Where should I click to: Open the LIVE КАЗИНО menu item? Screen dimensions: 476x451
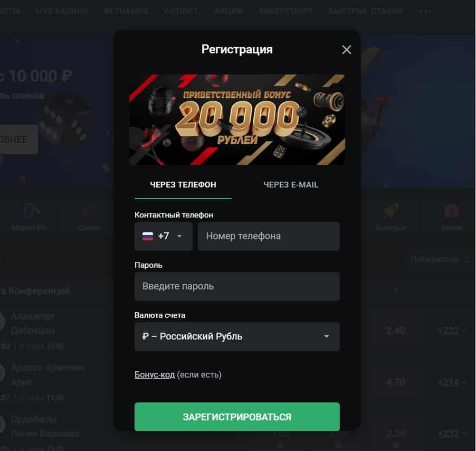click(x=62, y=11)
